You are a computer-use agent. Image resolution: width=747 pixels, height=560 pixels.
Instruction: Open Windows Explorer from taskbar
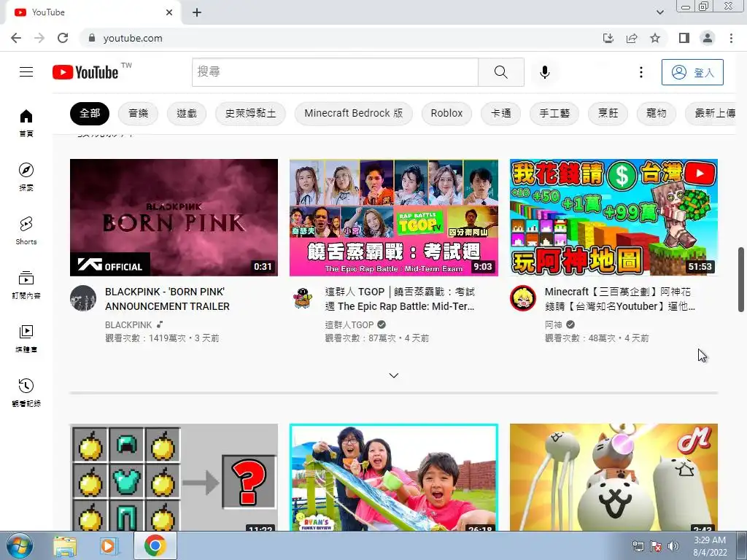pos(64,545)
